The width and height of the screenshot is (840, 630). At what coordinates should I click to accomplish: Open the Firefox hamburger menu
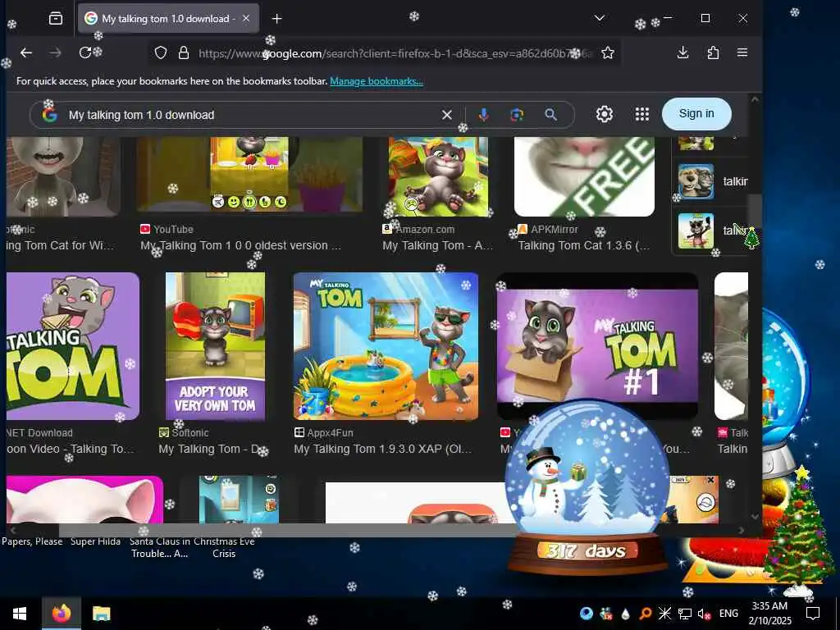pyautogui.click(x=742, y=52)
